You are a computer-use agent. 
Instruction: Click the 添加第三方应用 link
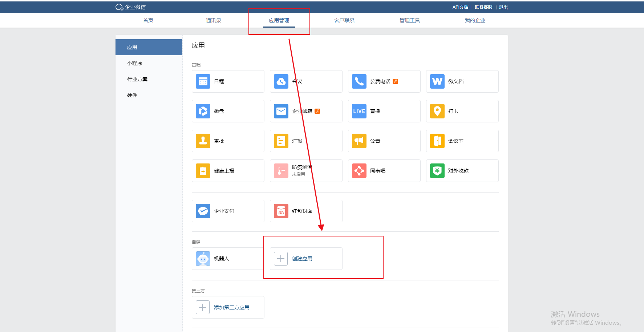[231, 307]
